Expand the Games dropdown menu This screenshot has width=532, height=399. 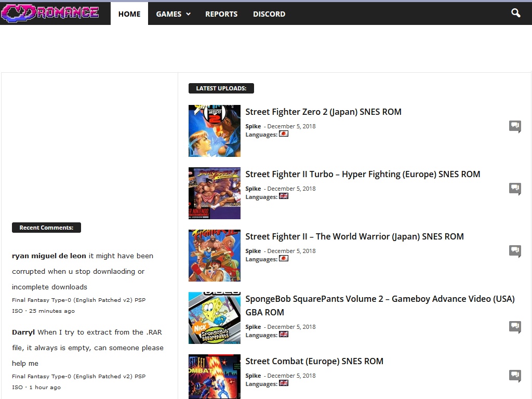click(x=173, y=14)
